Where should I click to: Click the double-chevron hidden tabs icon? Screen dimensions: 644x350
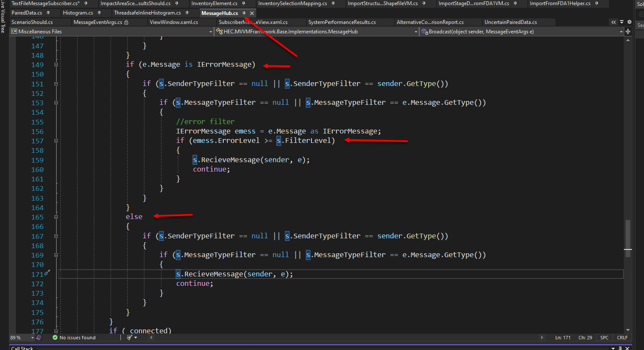pos(614,22)
